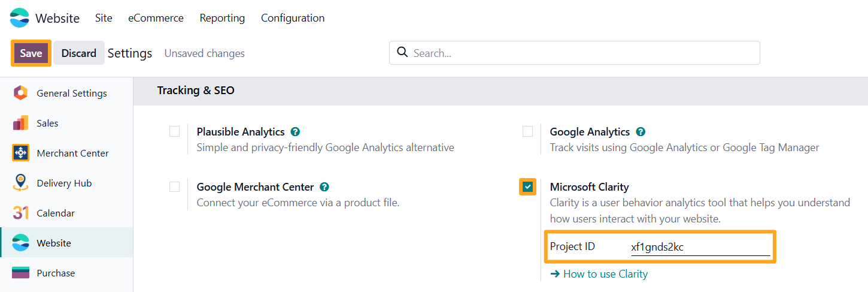The height and width of the screenshot is (292, 868).
Task: Open the Reporting menu
Action: [222, 18]
